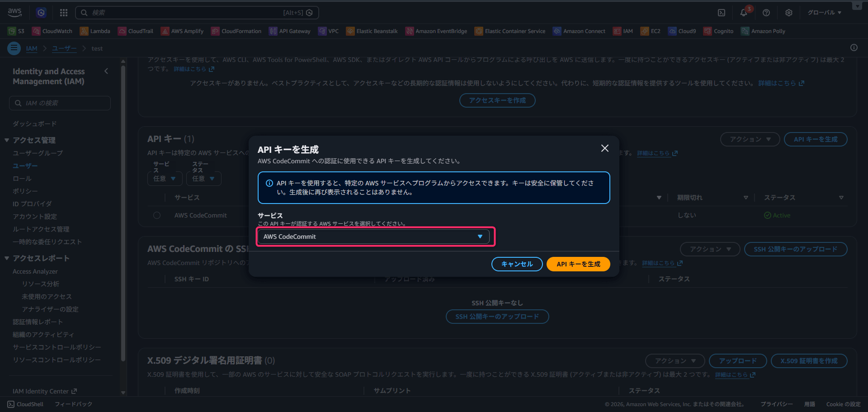Image resolution: width=868 pixels, height=412 pixels.
Task: Open the AWS services grid menu
Action: point(64,13)
